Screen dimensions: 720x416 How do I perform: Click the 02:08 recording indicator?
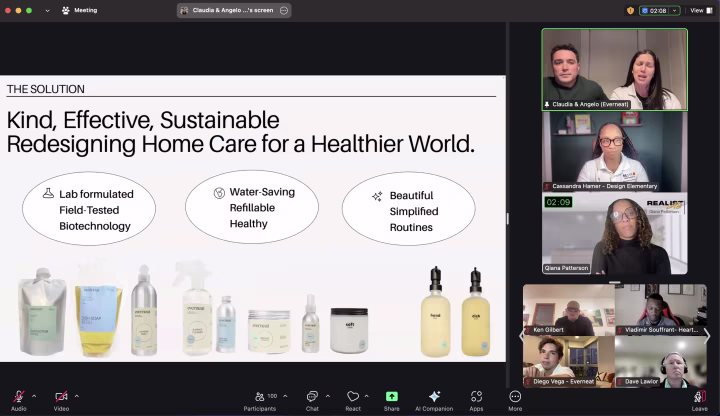pyautogui.click(x=654, y=11)
